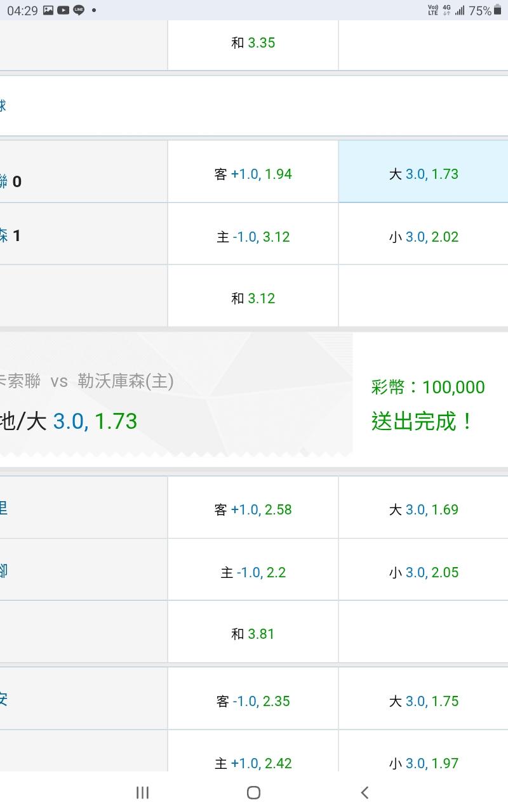The width and height of the screenshot is (508, 812).
Task: Open the recent apps navigation icon
Action: click(143, 792)
